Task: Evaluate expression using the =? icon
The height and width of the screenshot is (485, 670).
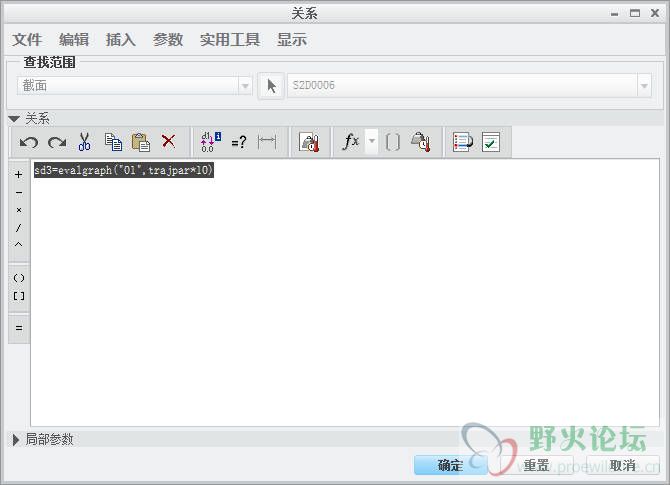Action: 239,142
